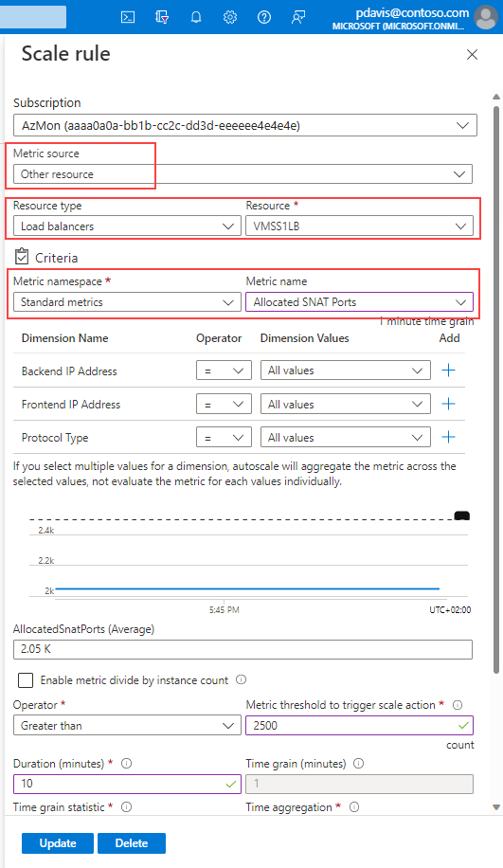Click the pdavis@contoso.com account avatar
The height and width of the screenshot is (868, 503).
point(486,17)
